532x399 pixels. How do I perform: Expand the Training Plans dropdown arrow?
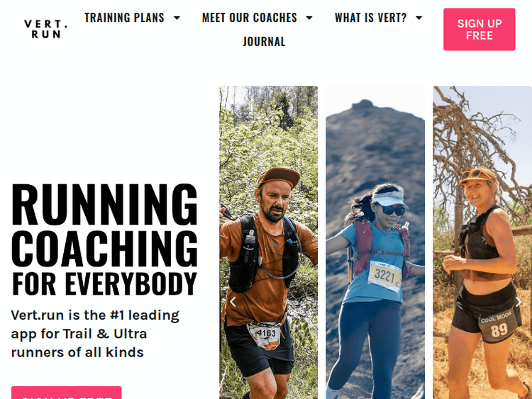177,18
